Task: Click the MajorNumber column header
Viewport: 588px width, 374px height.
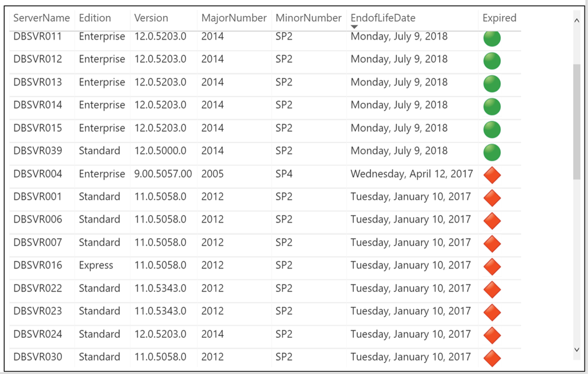Action: coord(234,18)
